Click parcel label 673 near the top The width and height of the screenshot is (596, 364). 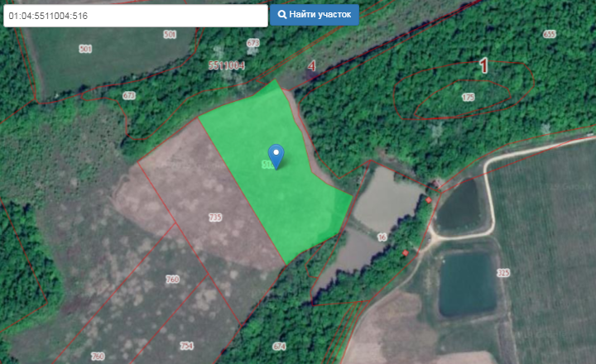(253, 42)
